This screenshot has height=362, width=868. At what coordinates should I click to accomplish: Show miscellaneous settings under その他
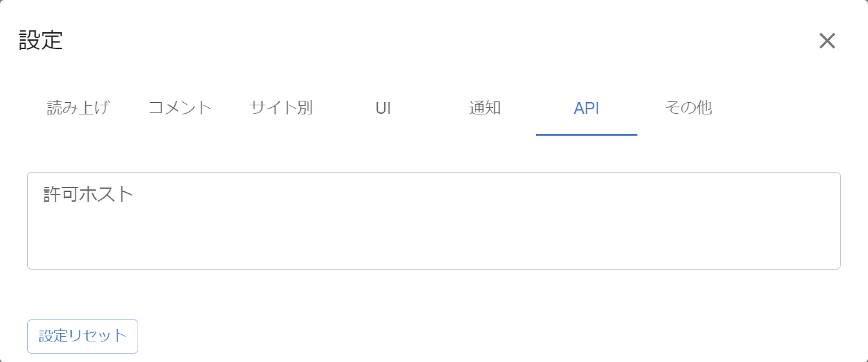688,108
